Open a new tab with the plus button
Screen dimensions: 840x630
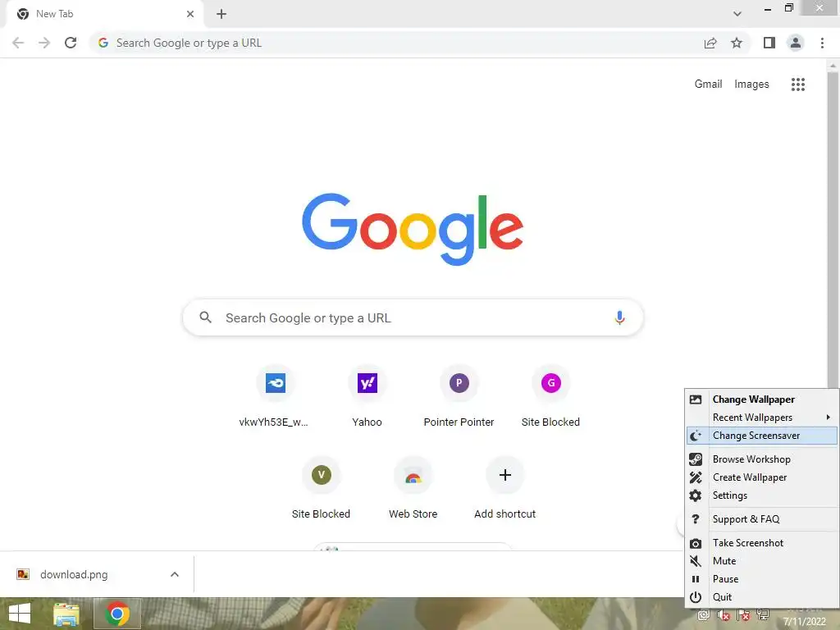tap(221, 14)
